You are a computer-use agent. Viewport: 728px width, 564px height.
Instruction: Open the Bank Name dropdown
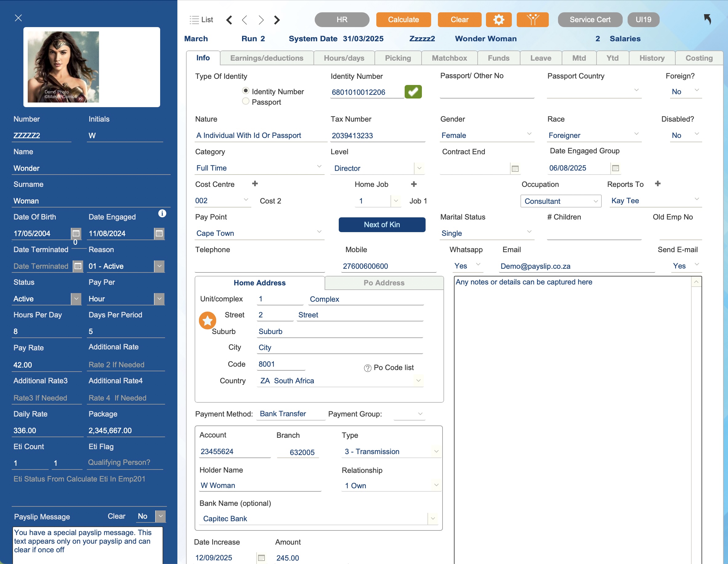pyautogui.click(x=433, y=518)
